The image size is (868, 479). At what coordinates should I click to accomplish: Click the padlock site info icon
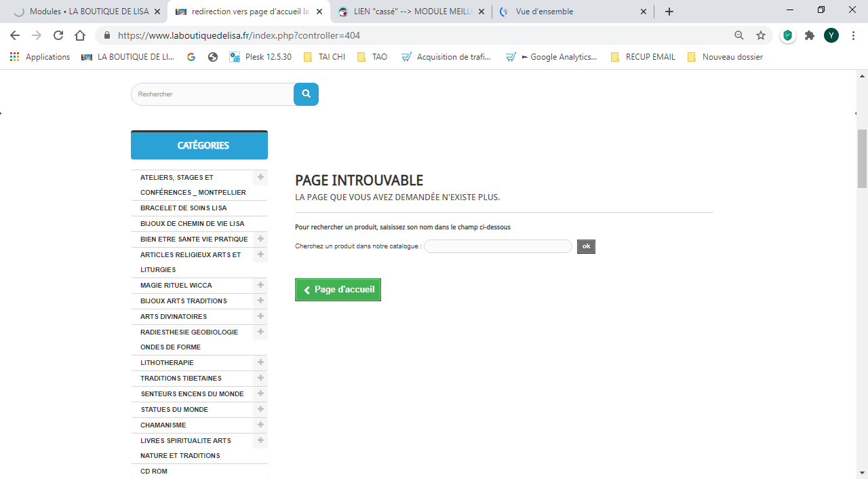[106, 35]
